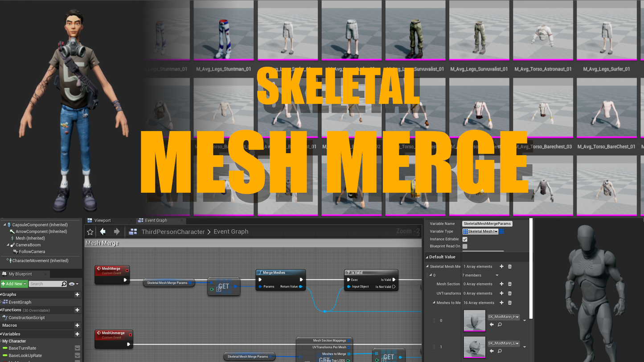Open the Skeletal Mesh variable type dropdown
This screenshot has height=362, width=644.
point(480,232)
